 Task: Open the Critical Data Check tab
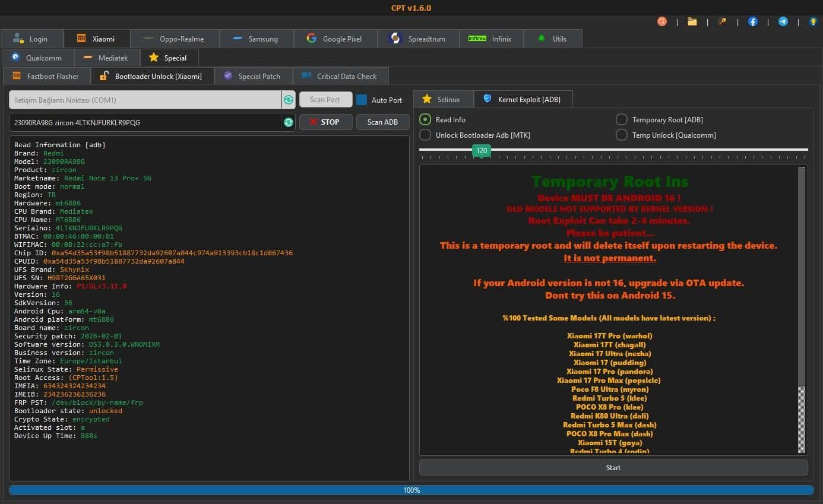point(340,76)
